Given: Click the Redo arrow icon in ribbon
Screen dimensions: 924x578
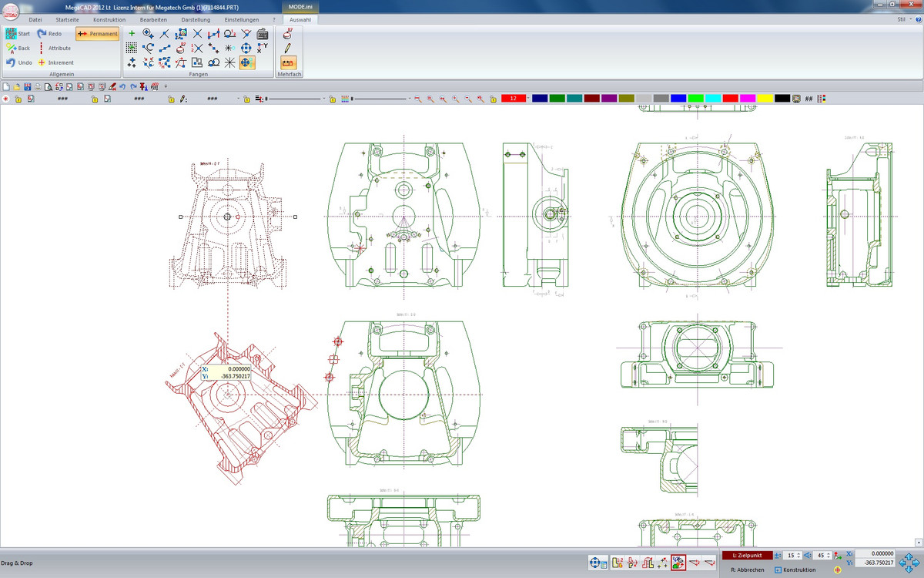Looking at the screenshot, I should pos(42,34).
